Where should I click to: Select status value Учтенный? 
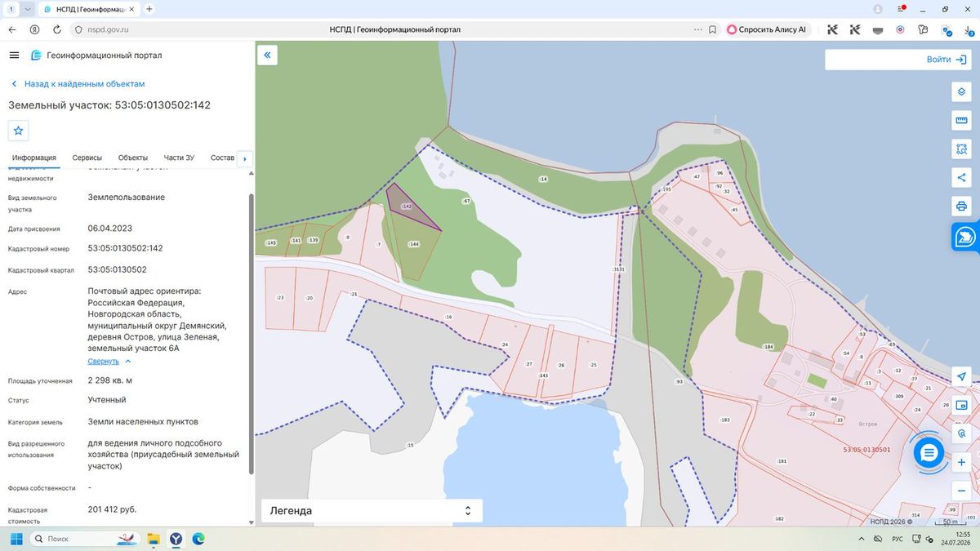[x=107, y=400]
